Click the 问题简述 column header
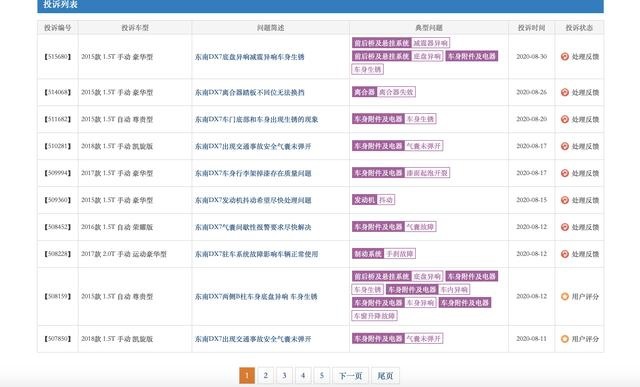This screenshot has height=387, width=640. [270, 28]
